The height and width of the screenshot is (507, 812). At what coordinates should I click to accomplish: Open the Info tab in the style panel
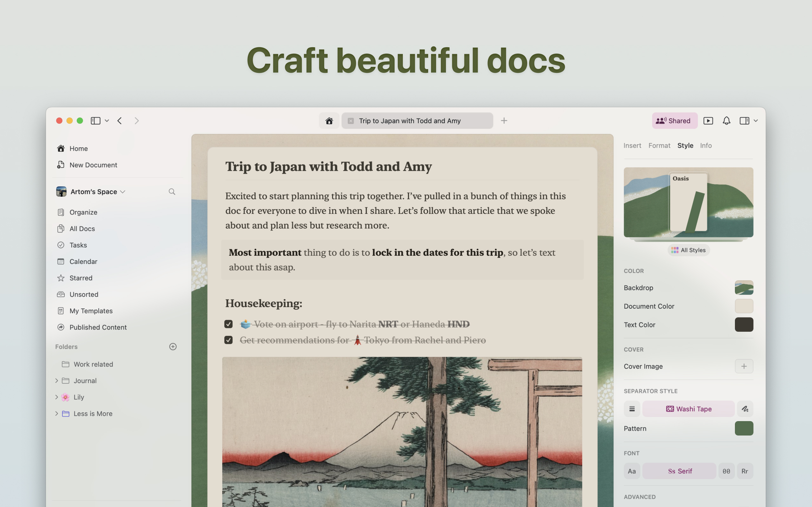pos(706,145)
